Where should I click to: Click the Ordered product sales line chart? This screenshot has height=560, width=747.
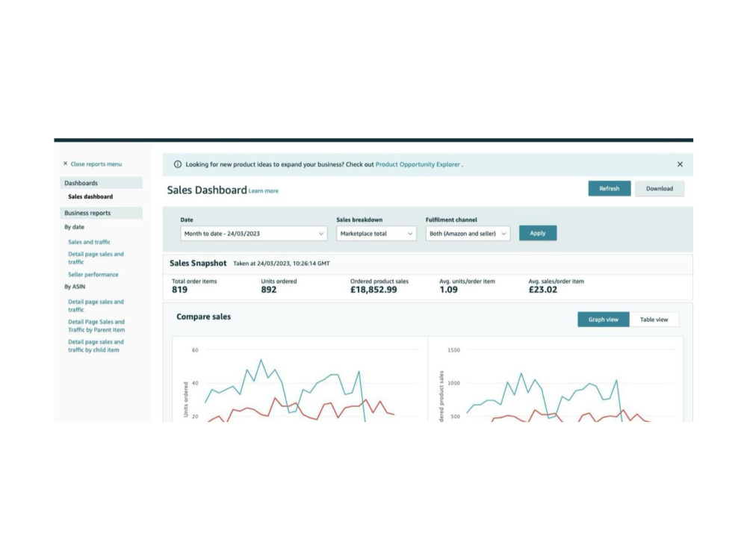(556, 379)
